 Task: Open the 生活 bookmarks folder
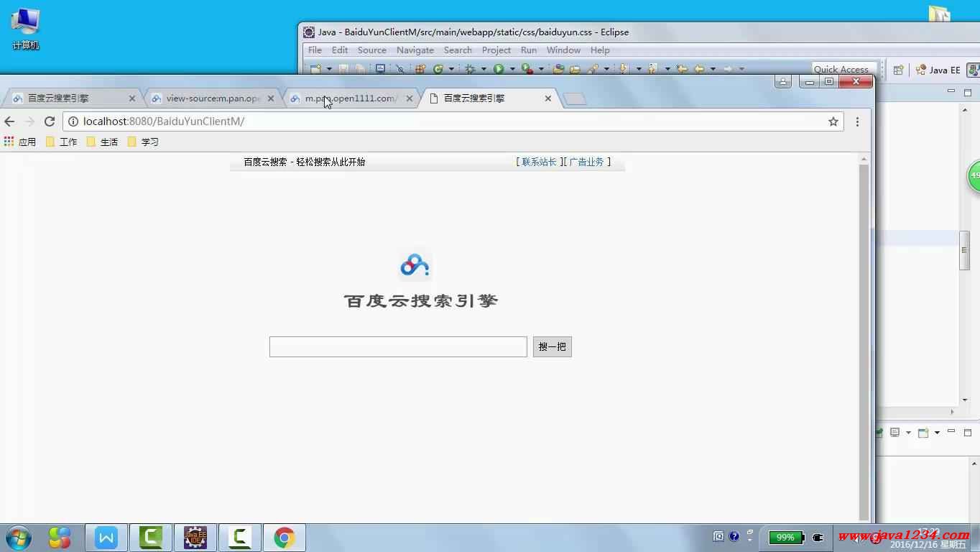pos(102,142)
